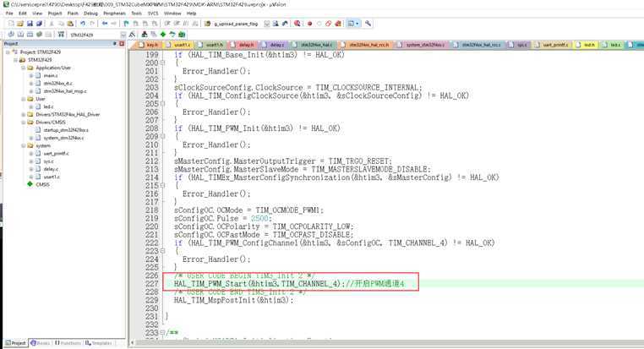Viewport: 644px width, 349px height.
Task: Open the Peripherals menu
Action: (x=114, y=14)
